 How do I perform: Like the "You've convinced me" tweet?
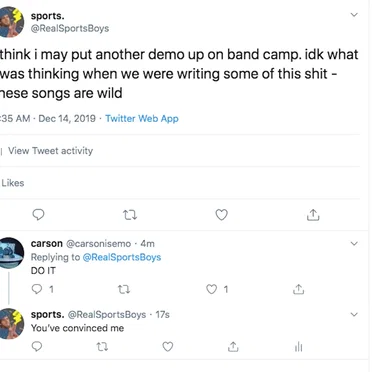pos(168,347)
